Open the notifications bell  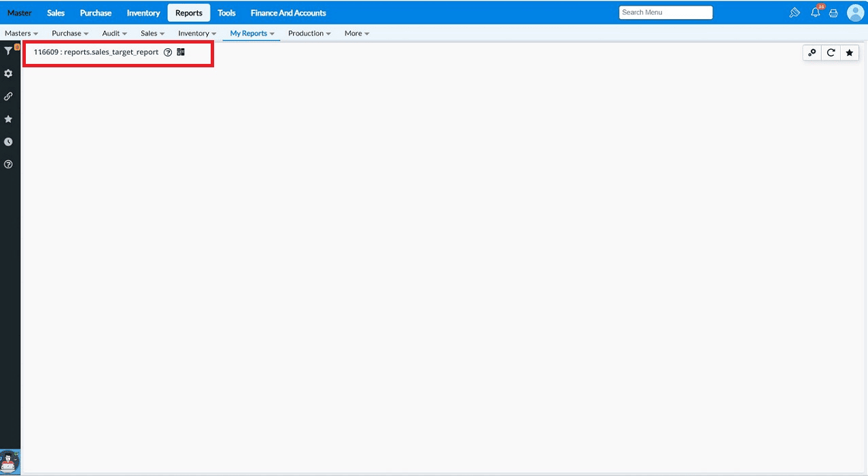pos(815,12)
